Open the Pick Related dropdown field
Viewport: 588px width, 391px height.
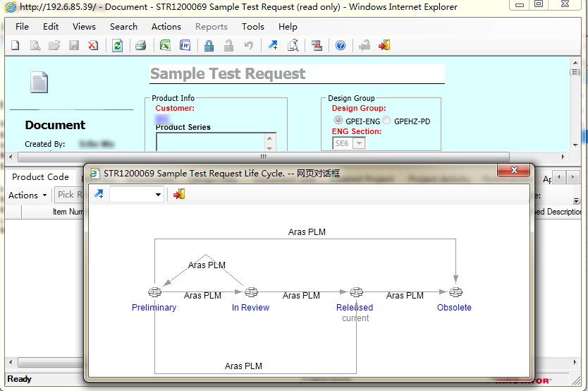pos(70,195)
